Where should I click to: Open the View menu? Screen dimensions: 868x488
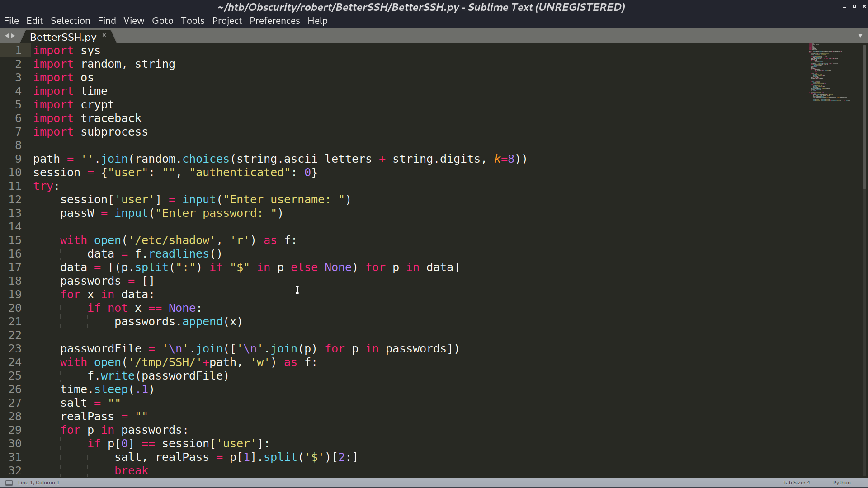coord(134,21)
